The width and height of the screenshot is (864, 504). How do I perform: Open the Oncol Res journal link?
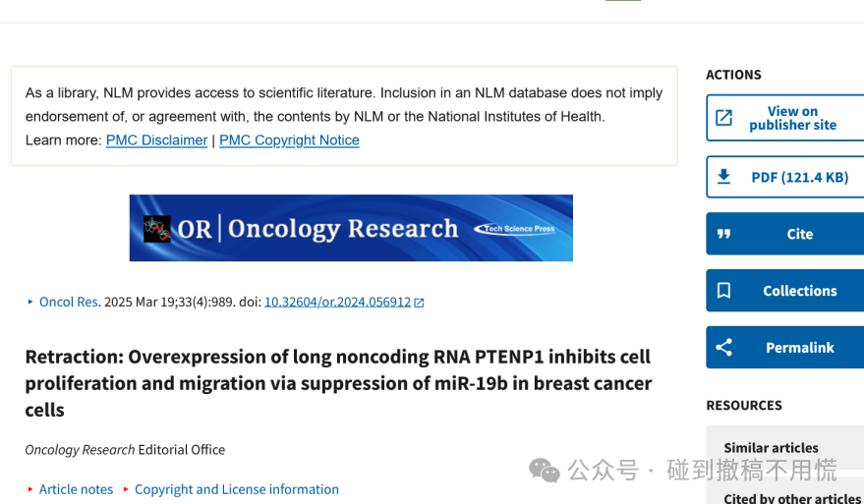coord(69,302)
